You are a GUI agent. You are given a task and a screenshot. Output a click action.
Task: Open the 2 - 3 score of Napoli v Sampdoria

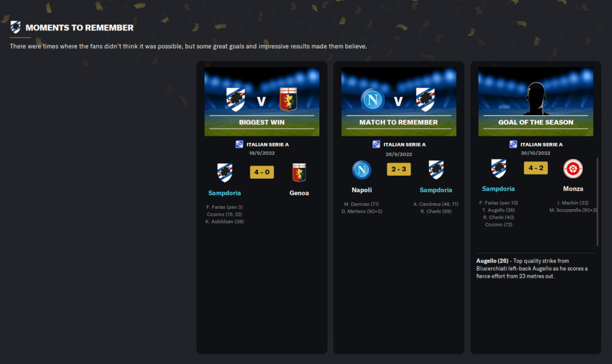point(399,169)
